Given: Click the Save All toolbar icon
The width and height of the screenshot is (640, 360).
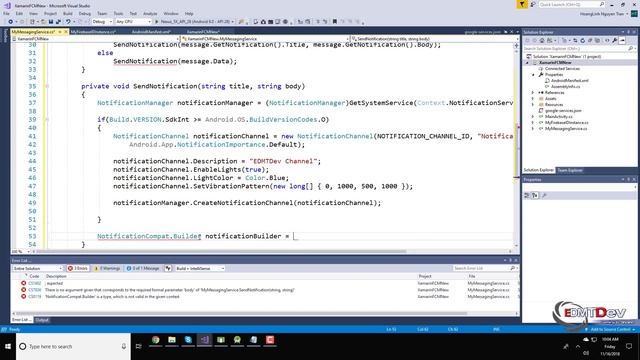Looking at the screenshot, I should point(58,22).
